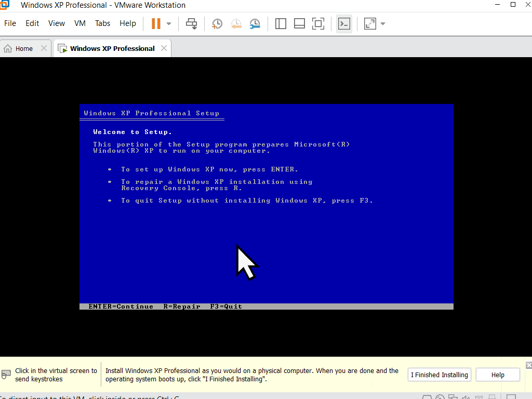Revert to previous snapshot icon

pyautogui.click(x=236, y=24)
